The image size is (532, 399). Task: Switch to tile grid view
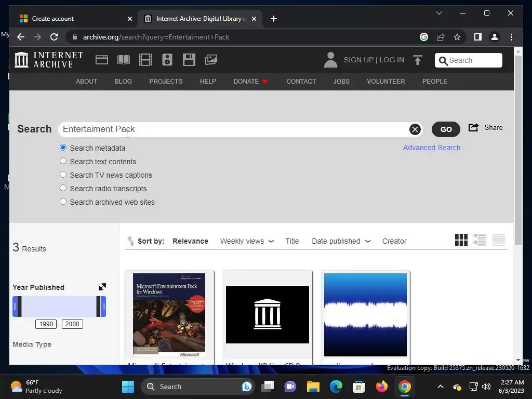coord(461,240)
